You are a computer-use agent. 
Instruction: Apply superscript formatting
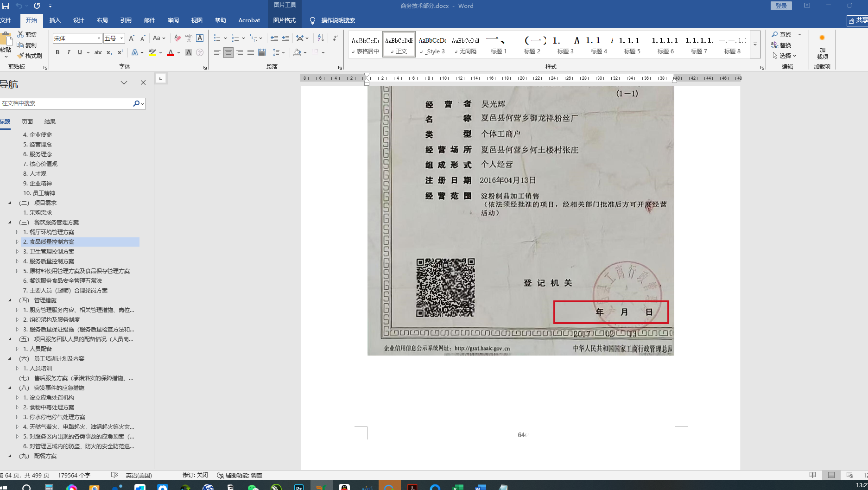pyautogui.click(x=120, y=52)
